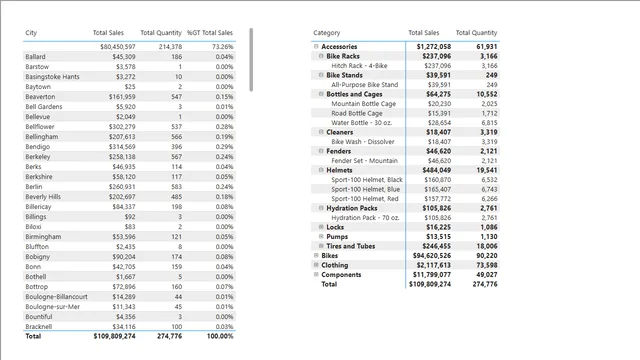Select the Berkshire city row
The width and height of the screenshot is (640, 360).
[x=129, y=177]
